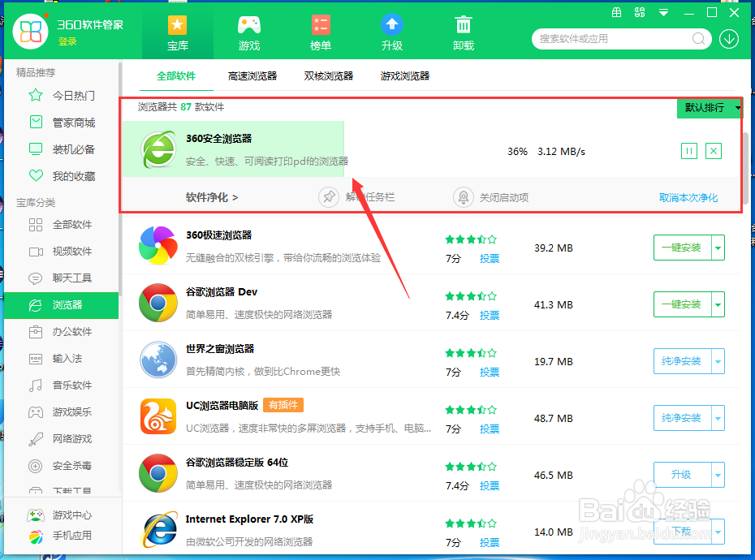This screenshot has width=755, height=560.
Task: Click the 360极速浏览器 colorful icon
Action: pyautogui.click(x=158, y=246)
